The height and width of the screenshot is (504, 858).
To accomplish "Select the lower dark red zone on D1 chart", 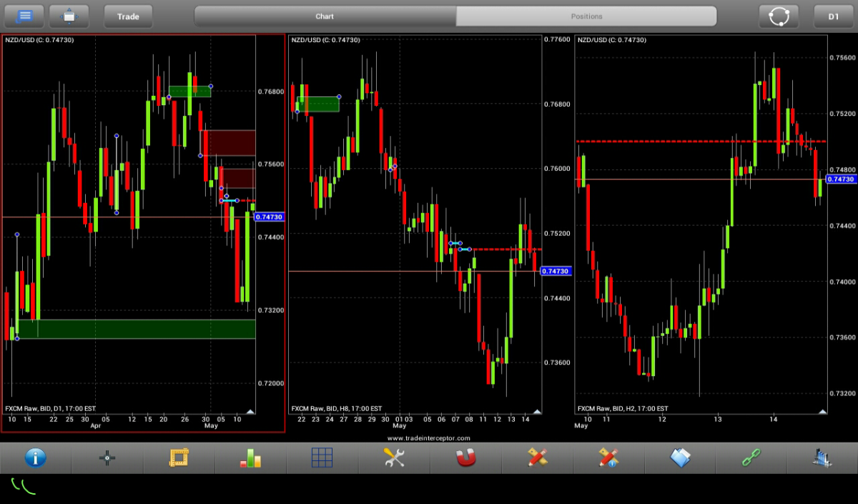I will (237, 178).
